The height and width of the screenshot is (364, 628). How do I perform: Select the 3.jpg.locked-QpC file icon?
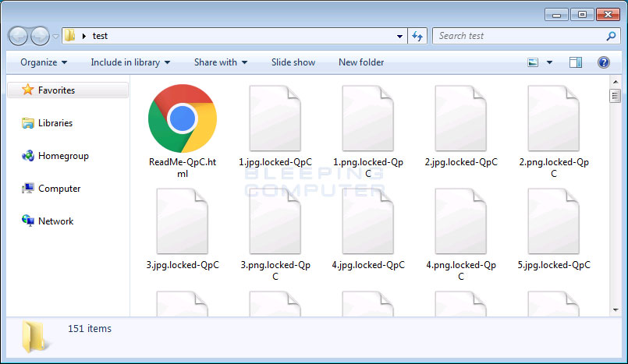pos(183,221)
